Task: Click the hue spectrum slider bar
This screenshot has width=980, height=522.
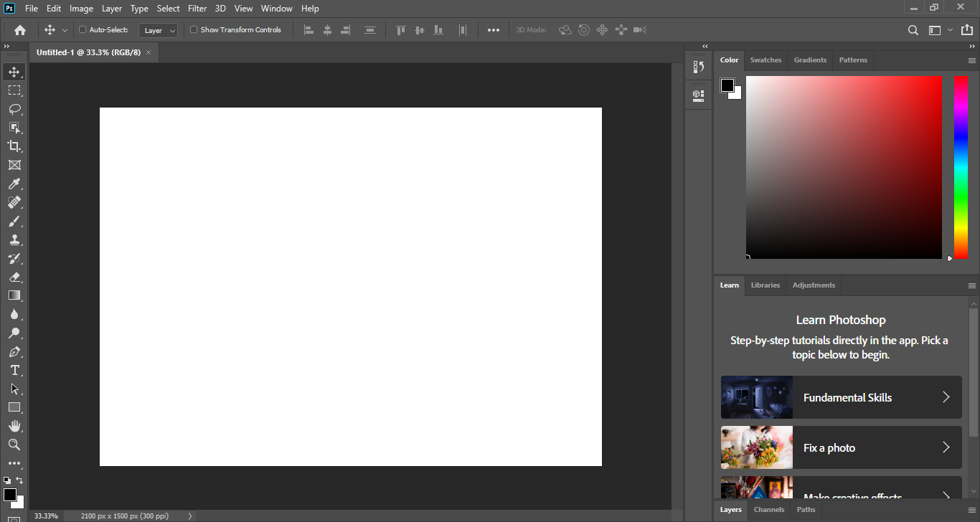Action: click(961, 166)
